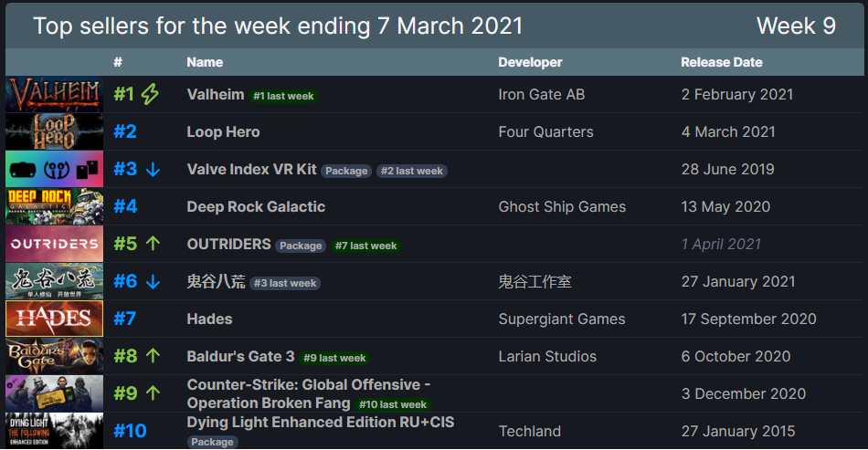868x450 pixels.
Task: Open the Baldur's Gate 3 title link
Action: coord(241,357)
